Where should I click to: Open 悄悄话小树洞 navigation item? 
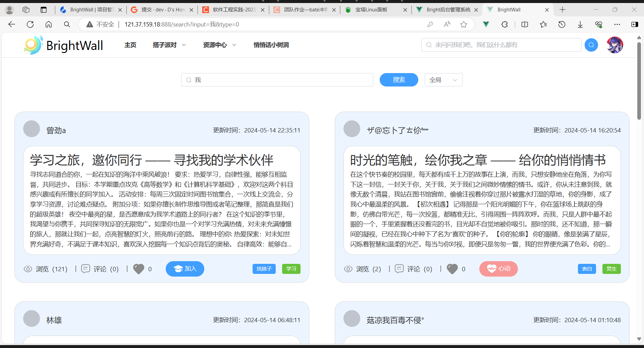271,45
